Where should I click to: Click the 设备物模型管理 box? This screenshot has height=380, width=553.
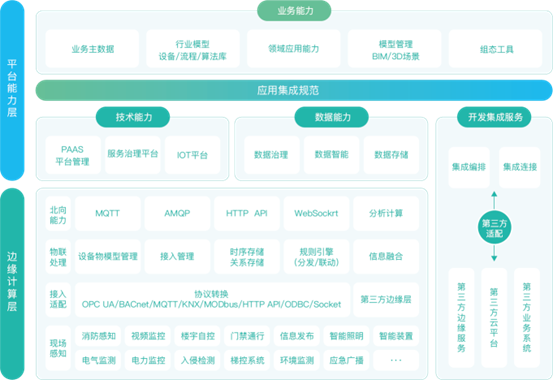[x=108, y=257]
